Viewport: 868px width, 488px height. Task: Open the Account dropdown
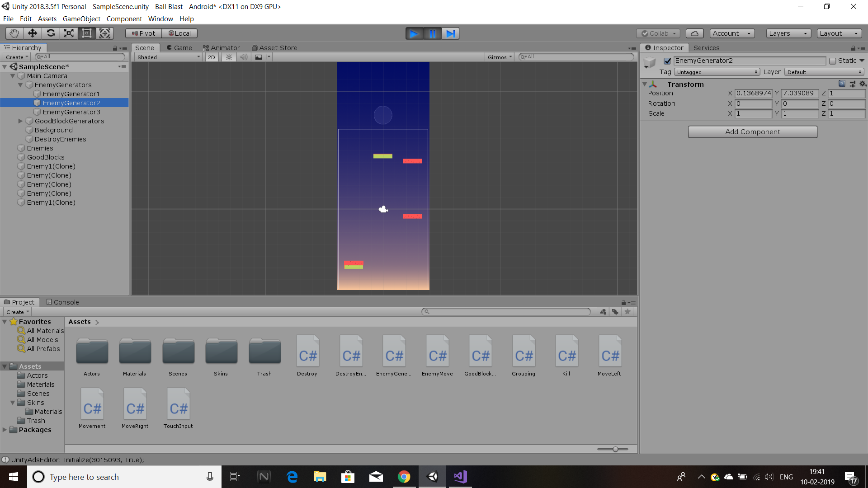click(732, 33)
